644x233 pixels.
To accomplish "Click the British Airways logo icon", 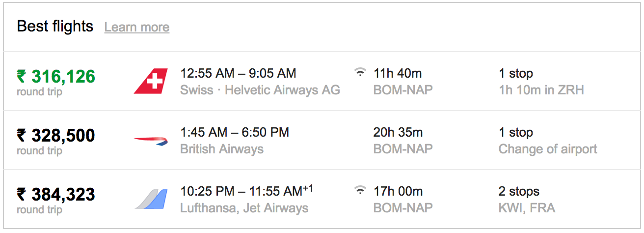I will 151,141.
